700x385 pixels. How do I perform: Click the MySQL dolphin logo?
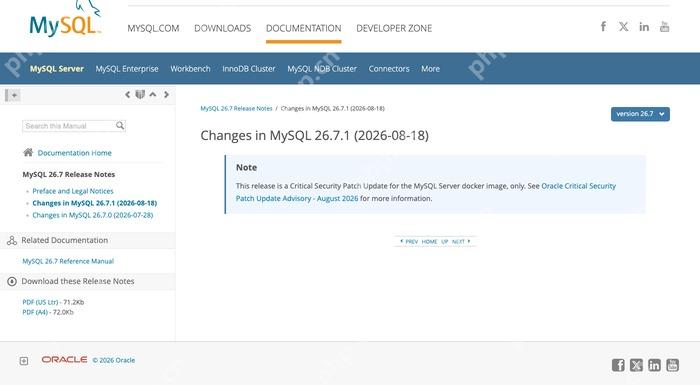click(x=65, y=19)
